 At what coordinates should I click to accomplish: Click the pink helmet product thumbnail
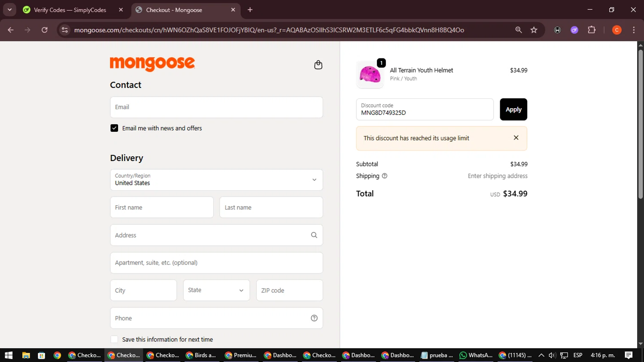[x=370, y=75]
